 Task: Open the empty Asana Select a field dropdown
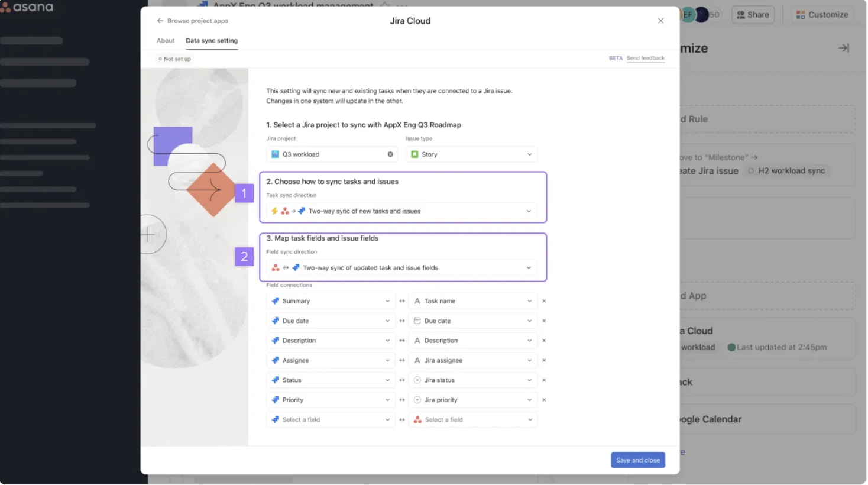pyautogui.click(x=472, y=420)
